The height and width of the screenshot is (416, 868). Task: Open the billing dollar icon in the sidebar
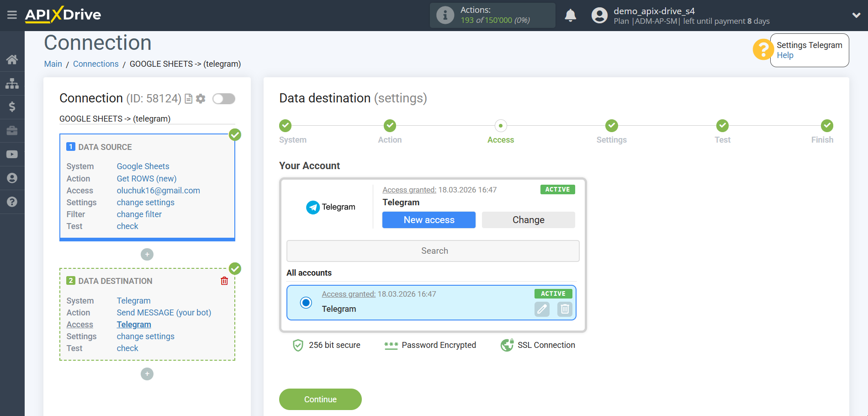pyautogui.click(x=12, y=107)
